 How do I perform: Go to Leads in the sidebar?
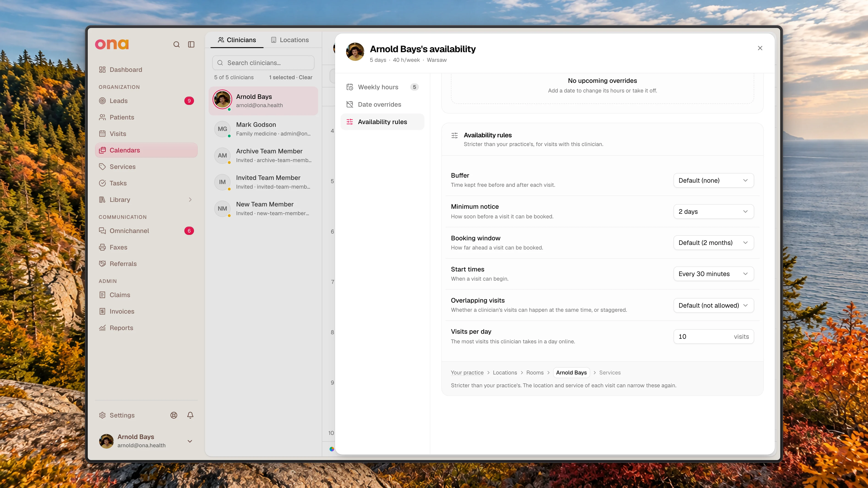click(146, 101)
